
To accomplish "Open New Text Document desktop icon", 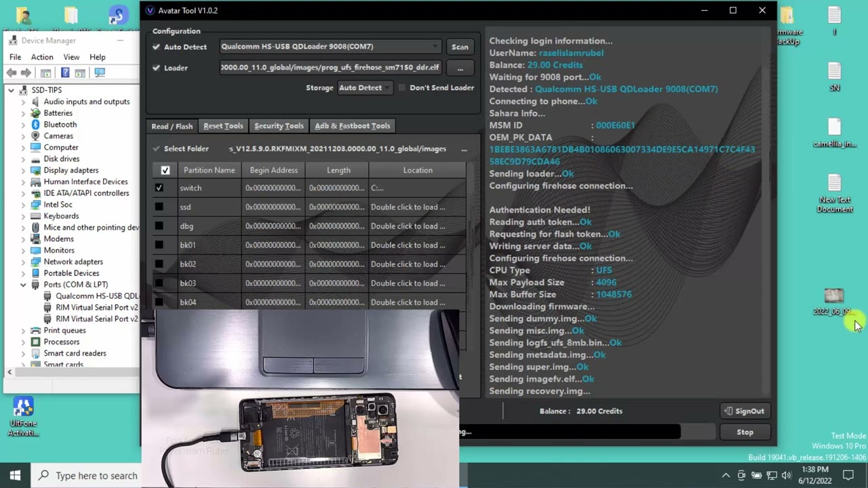I will 834,194.
